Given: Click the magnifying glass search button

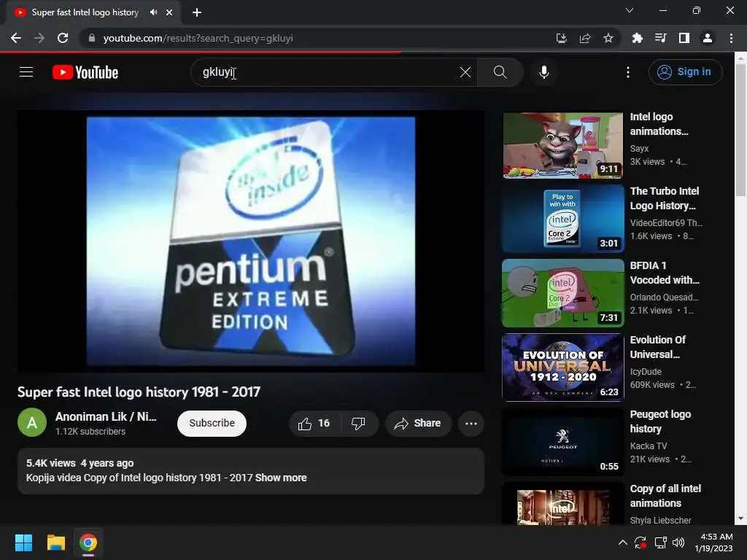Looking at the screenshot, I should click(500, 72).
